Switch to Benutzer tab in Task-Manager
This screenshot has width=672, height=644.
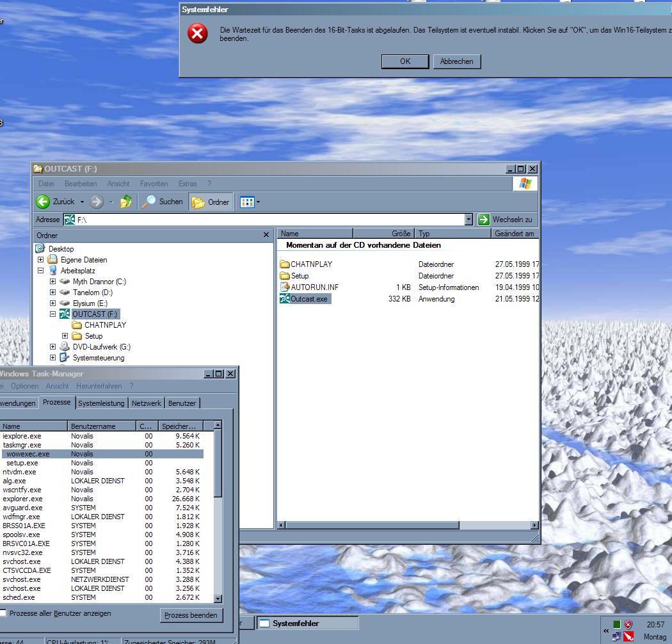point(182,403)
